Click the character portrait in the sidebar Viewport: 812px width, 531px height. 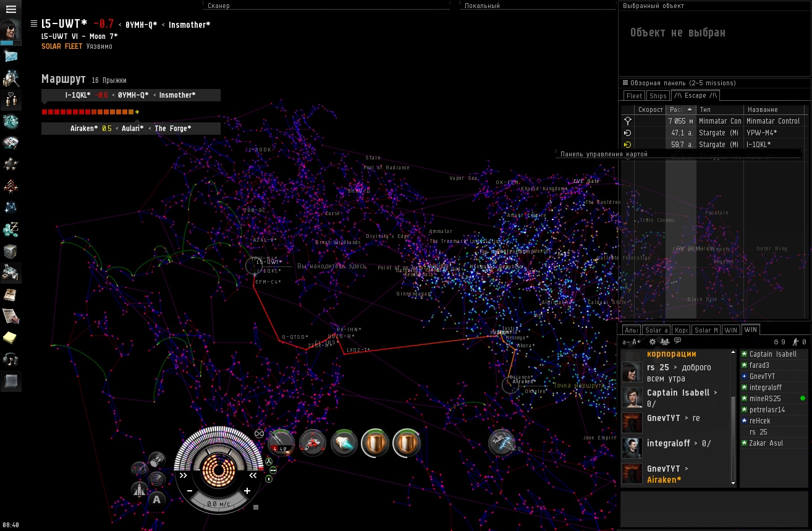[11, 31]
